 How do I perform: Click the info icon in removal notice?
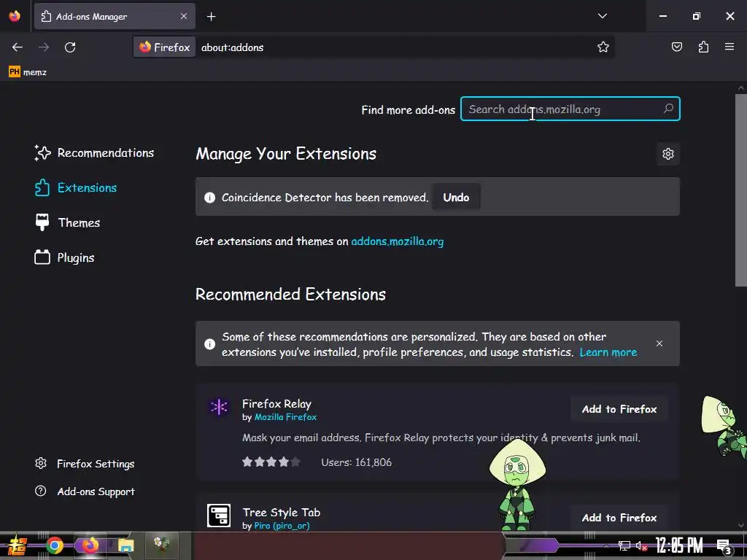[x=209, y=197]
